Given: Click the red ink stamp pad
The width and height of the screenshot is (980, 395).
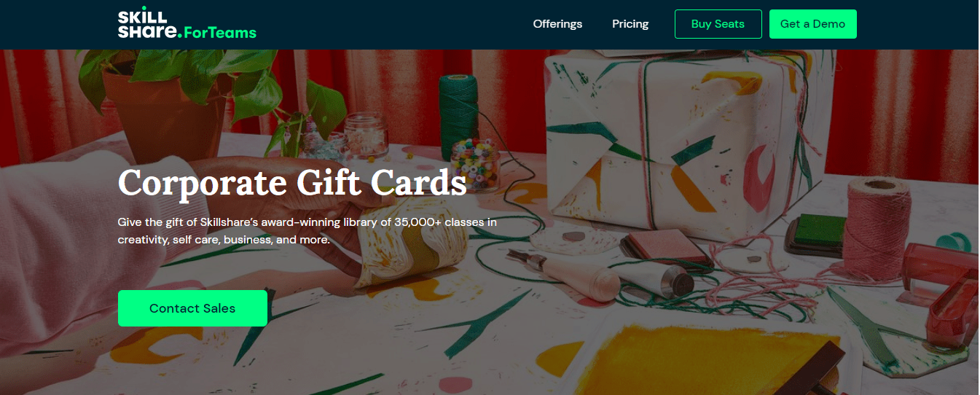Looking at the screenshot, I should pos(666,246).
